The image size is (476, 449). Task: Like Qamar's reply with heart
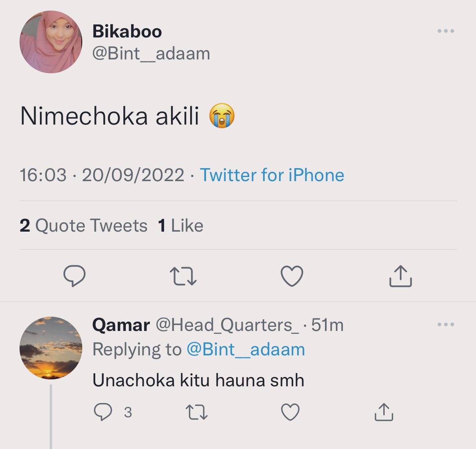click(x=290, y=412)
